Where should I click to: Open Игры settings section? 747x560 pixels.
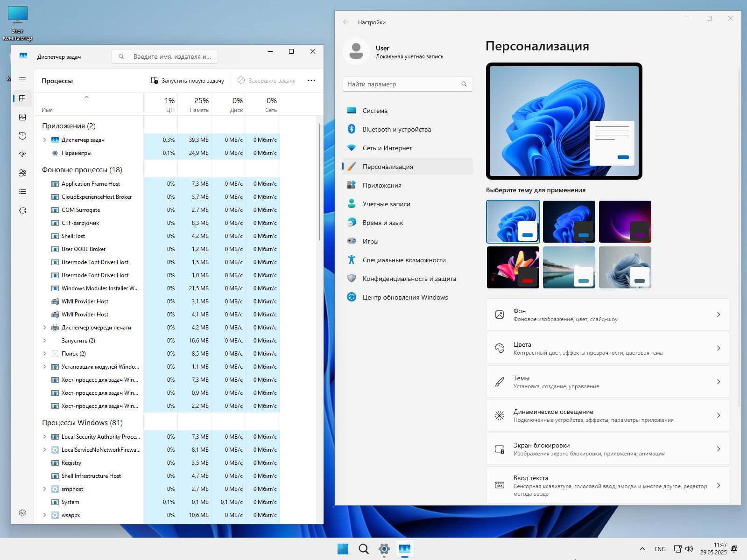(408, 241)
